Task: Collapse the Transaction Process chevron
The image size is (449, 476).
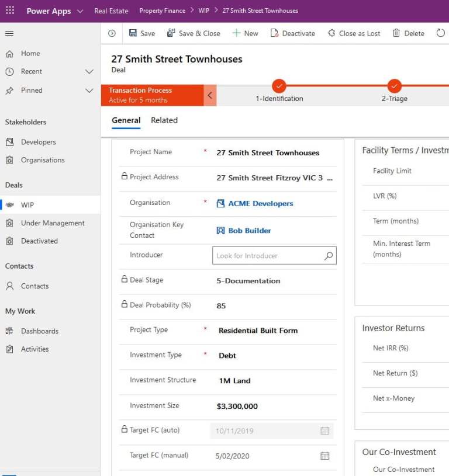Action: (210, 95)
